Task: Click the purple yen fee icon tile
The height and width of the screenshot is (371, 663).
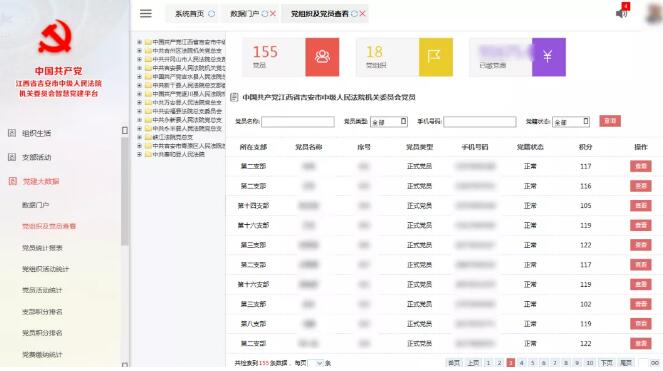Action: [548, 57]
